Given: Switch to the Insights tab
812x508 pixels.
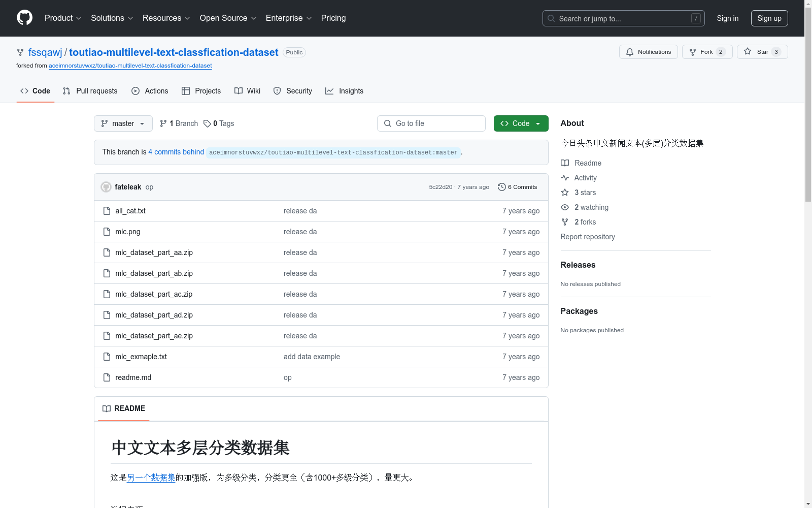Looking at the screenshot, I should (x=345, y=91).
